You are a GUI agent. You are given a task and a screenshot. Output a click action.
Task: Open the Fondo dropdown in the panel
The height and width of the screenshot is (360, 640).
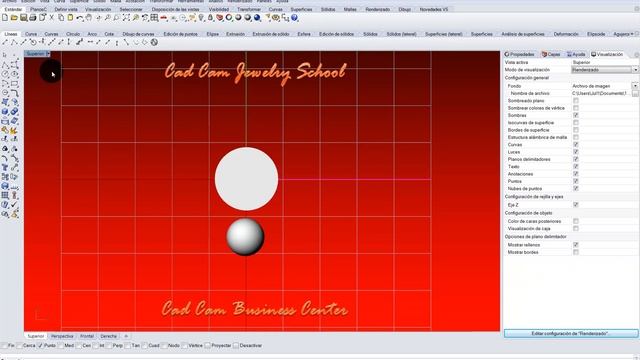635,86
